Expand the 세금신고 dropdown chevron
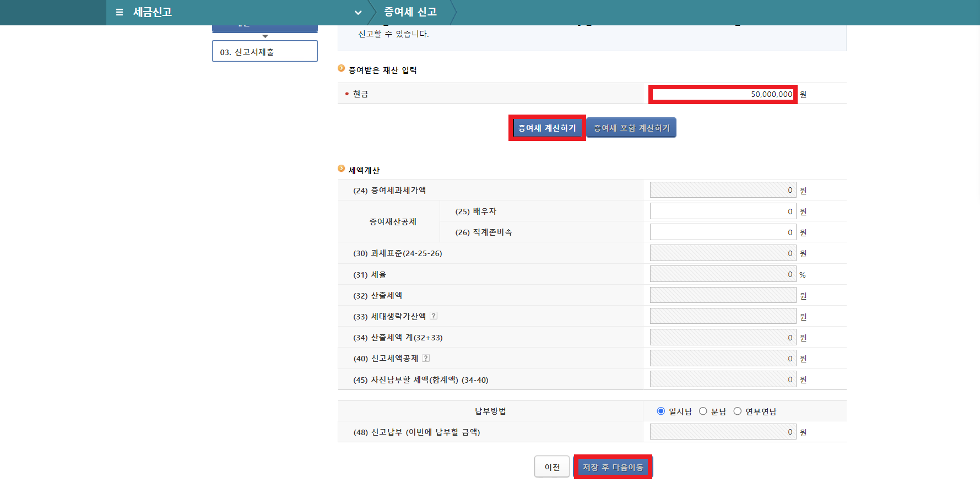Screen dimensions: 980x488 [x=358, y=13]
